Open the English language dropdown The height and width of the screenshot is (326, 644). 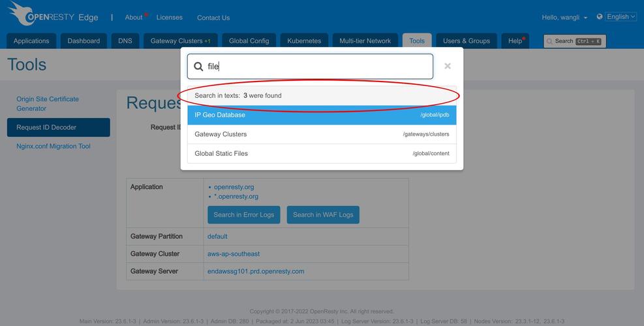(x=621, y=17)
